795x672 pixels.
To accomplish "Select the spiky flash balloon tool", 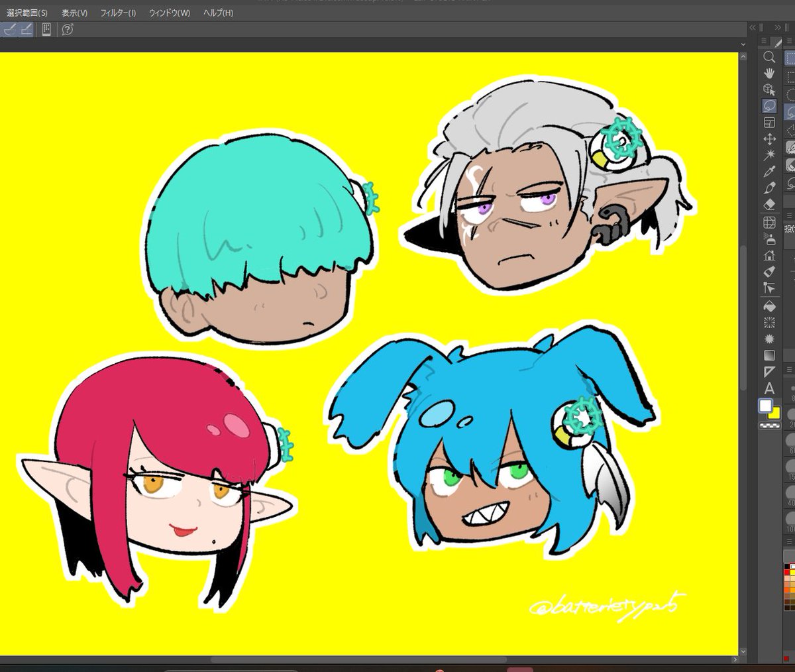I will (x=769, y=339).
